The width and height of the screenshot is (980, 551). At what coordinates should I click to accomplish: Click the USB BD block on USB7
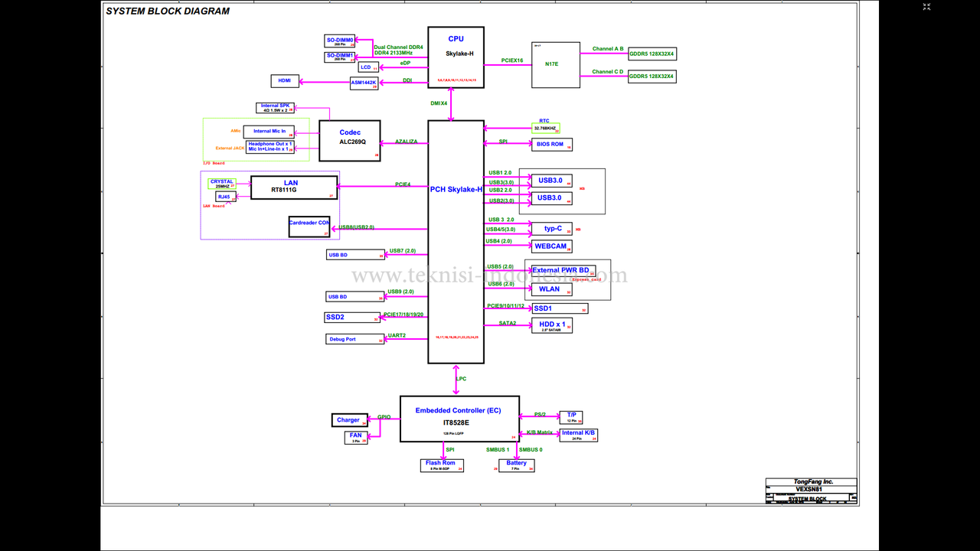click(355, 255)
